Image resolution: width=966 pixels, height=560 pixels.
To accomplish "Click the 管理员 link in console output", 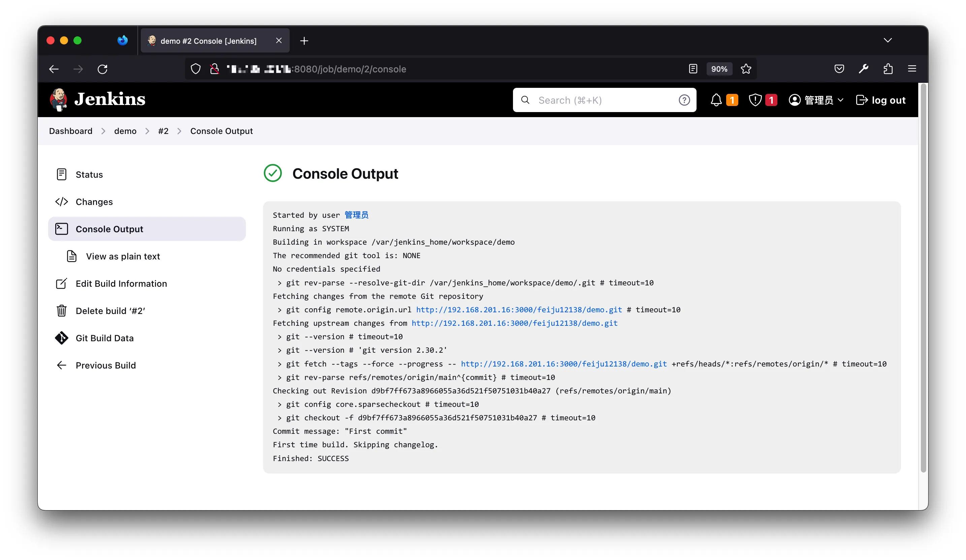I will click(x=356, y=215).
